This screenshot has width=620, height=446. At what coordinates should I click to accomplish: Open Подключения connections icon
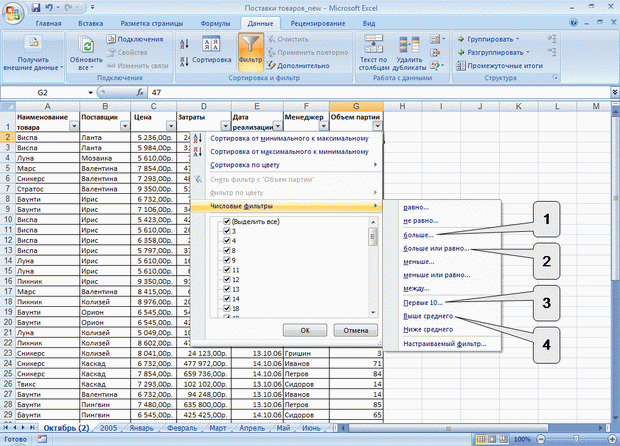point(111,39)
